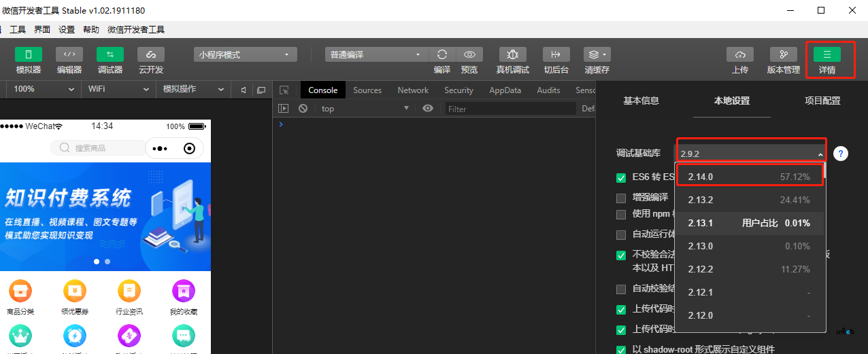The width and height of the screenshot is (868, 354).
Task: Open the 设置 menu
Action: click(67, 30)
